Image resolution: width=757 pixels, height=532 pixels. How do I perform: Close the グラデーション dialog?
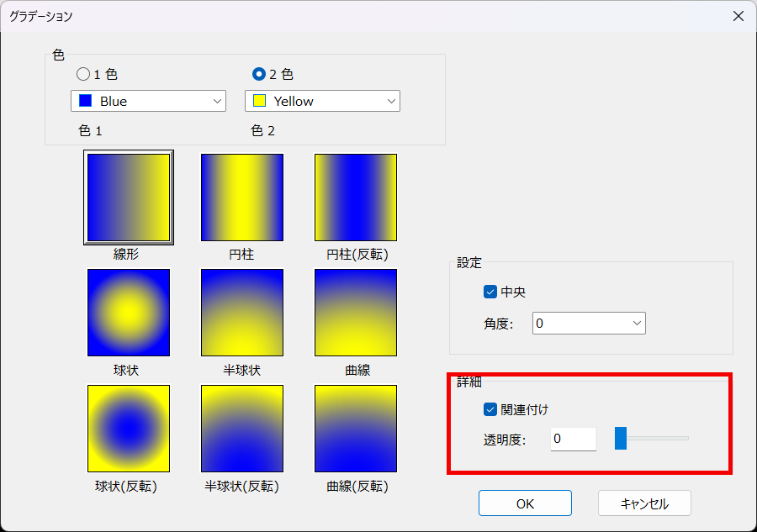[x=738, y=16]
